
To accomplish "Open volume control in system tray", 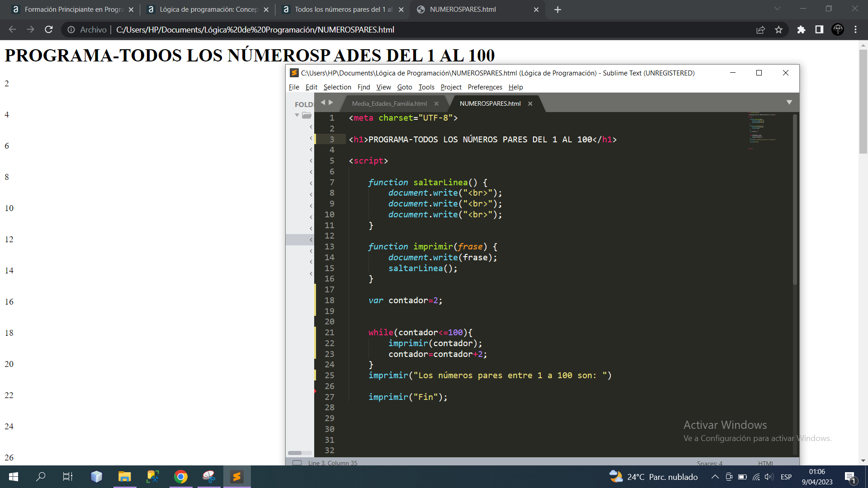I will 769,477.
